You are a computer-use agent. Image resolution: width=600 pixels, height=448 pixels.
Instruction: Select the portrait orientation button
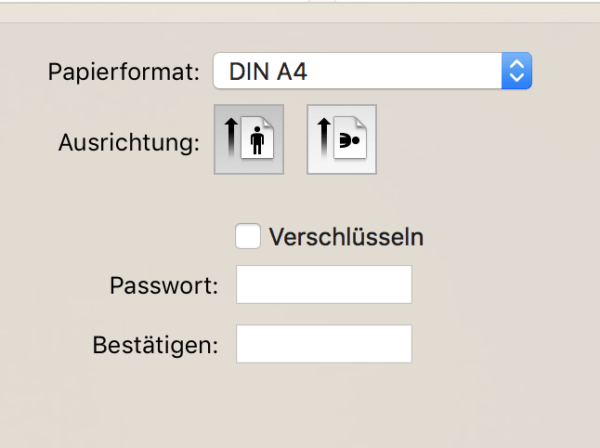click(x=249, y=139)
